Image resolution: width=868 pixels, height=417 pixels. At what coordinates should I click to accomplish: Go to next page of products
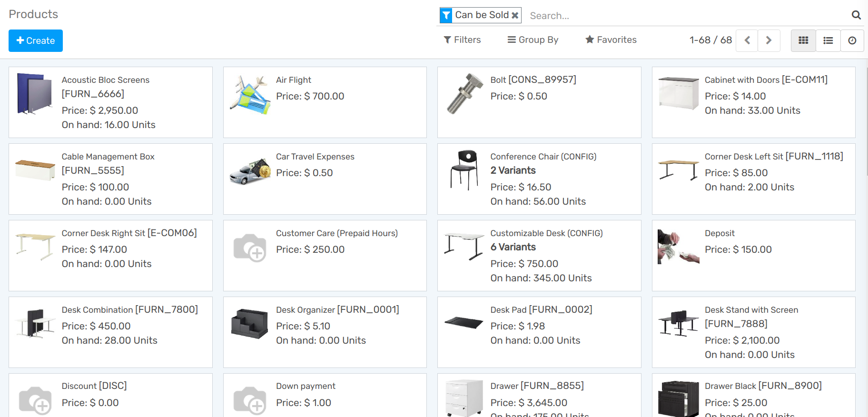769,40
